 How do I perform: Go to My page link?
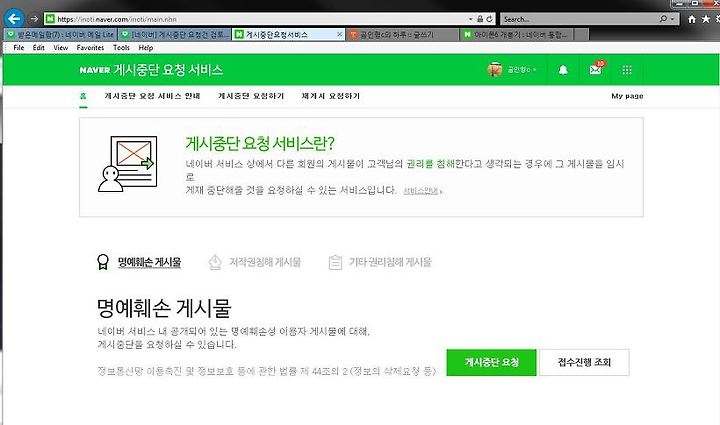tap(627, 96)
